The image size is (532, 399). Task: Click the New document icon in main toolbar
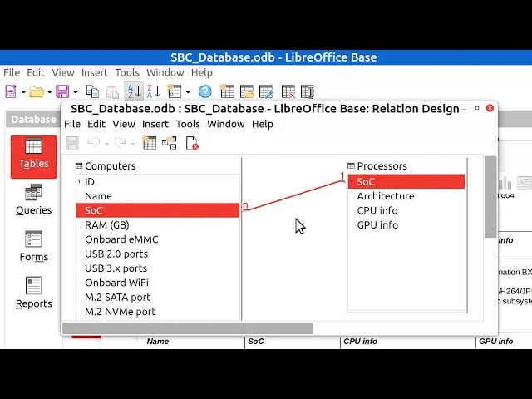11,91
